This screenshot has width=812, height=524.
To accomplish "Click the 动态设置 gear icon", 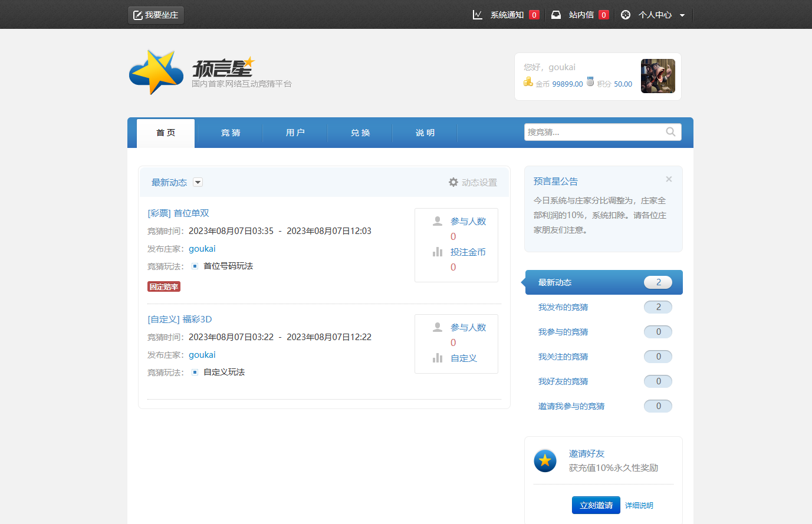I will 453,182.
